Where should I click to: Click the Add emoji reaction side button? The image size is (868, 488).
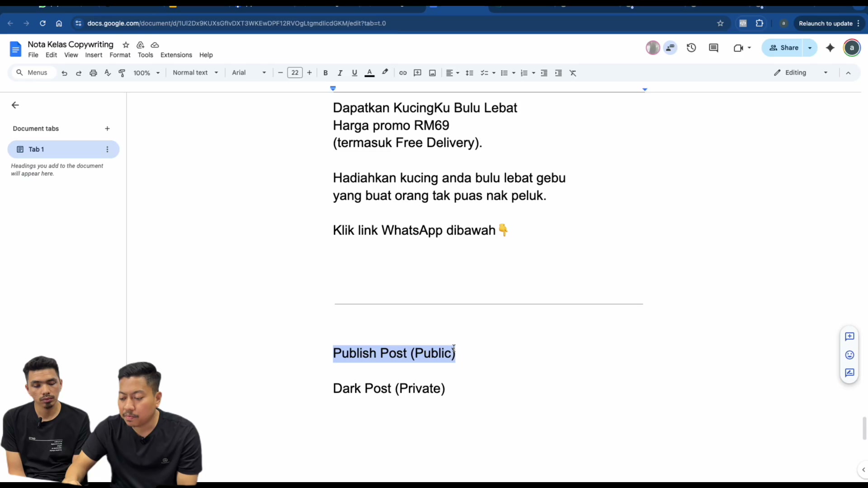(849, 355)
